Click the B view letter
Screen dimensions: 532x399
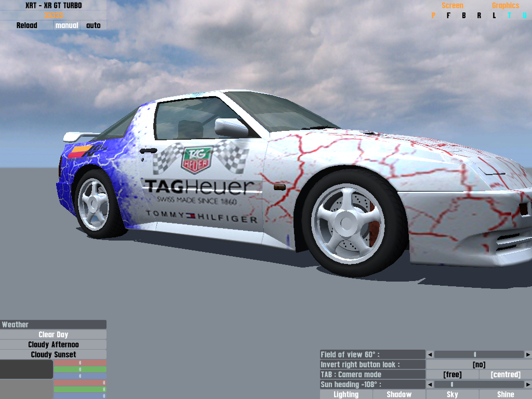coord(464,15)
